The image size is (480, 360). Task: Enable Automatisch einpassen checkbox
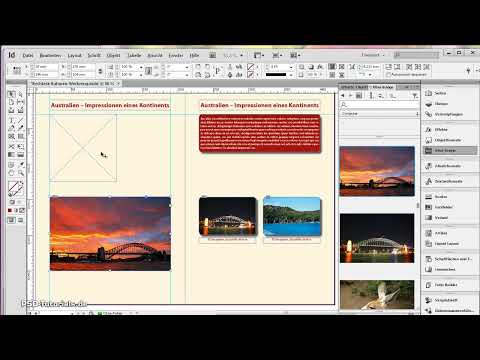(x=388, y=75)
